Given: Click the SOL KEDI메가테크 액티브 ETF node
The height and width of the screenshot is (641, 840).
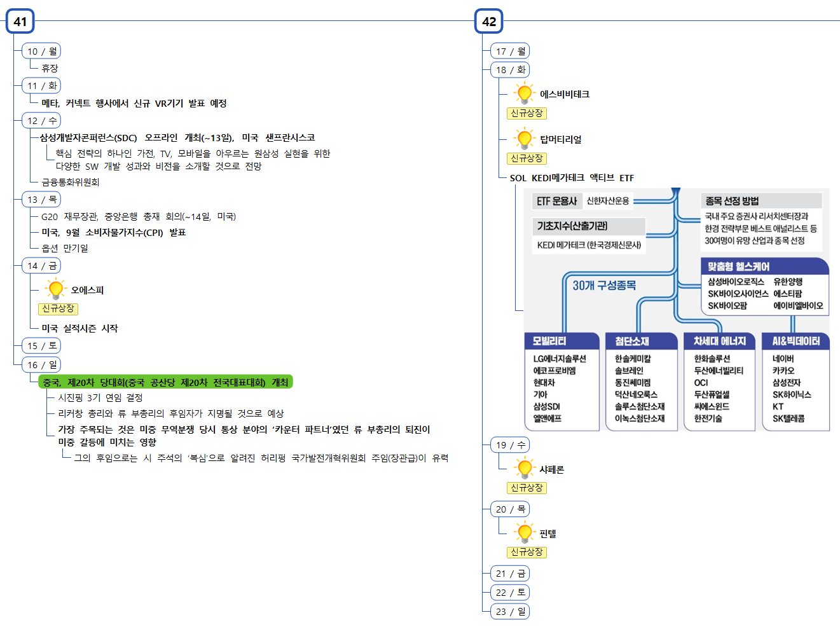Looking at the screenshot, I should pos(572,177).
